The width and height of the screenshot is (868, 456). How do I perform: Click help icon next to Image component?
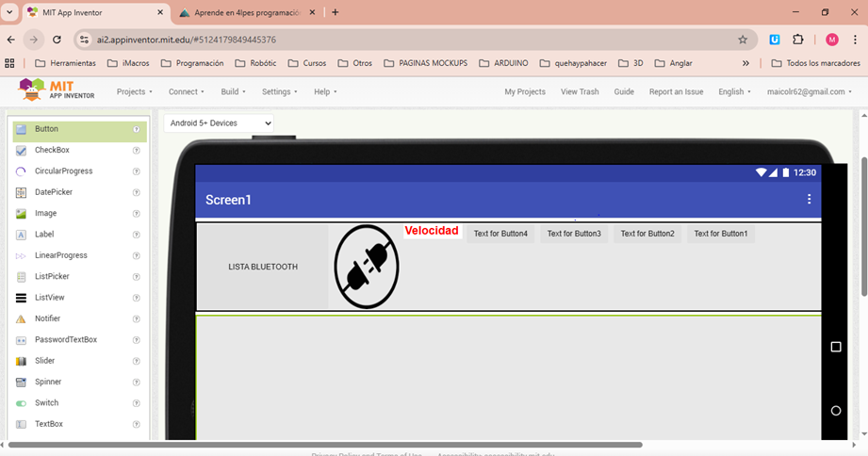pyautogui.click(x=137, y=214)
